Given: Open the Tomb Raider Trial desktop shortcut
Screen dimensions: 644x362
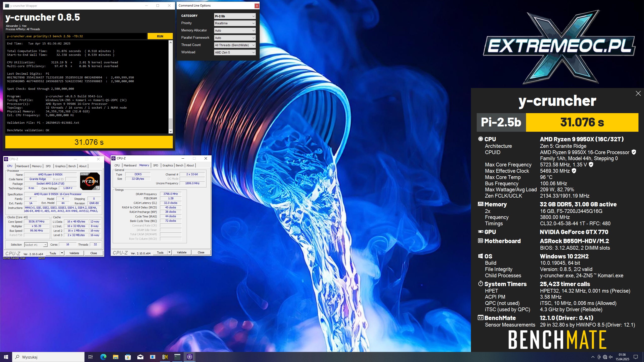Looking at the screenshot, I should click(14, 258).
